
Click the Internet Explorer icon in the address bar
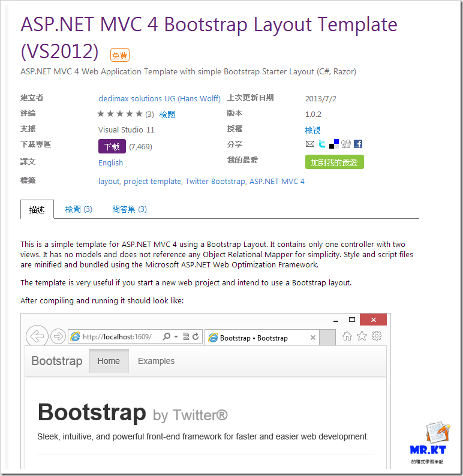(x=75, y=336)
